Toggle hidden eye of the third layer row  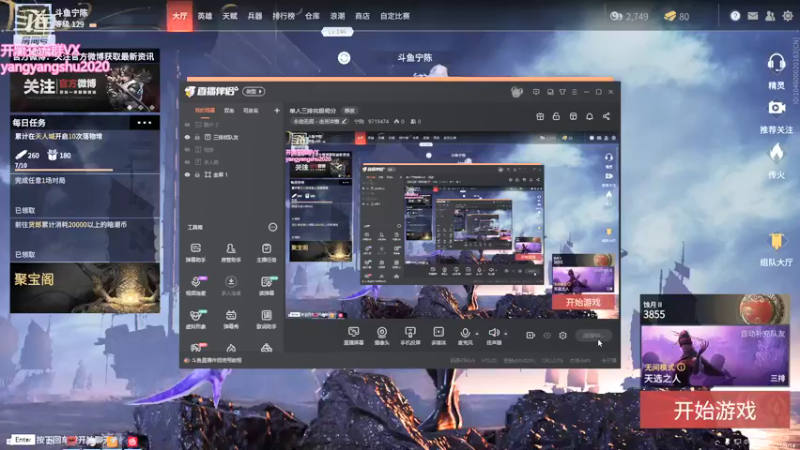coord(187,149)
